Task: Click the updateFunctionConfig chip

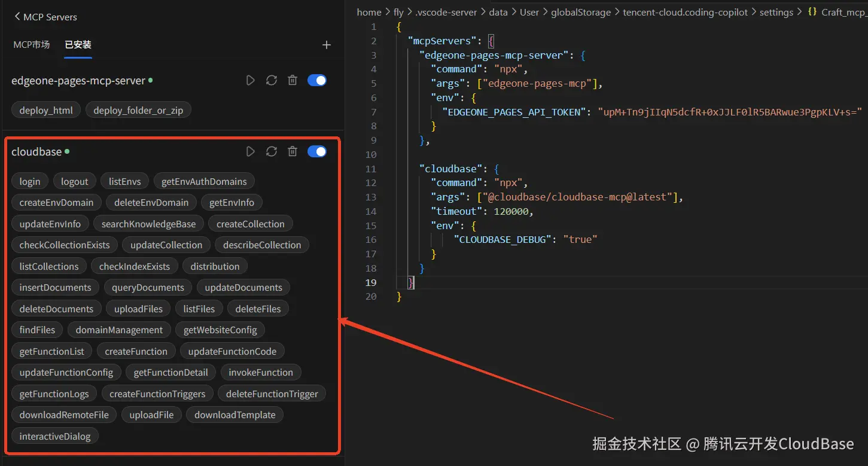Action: (x=66, y=372)
